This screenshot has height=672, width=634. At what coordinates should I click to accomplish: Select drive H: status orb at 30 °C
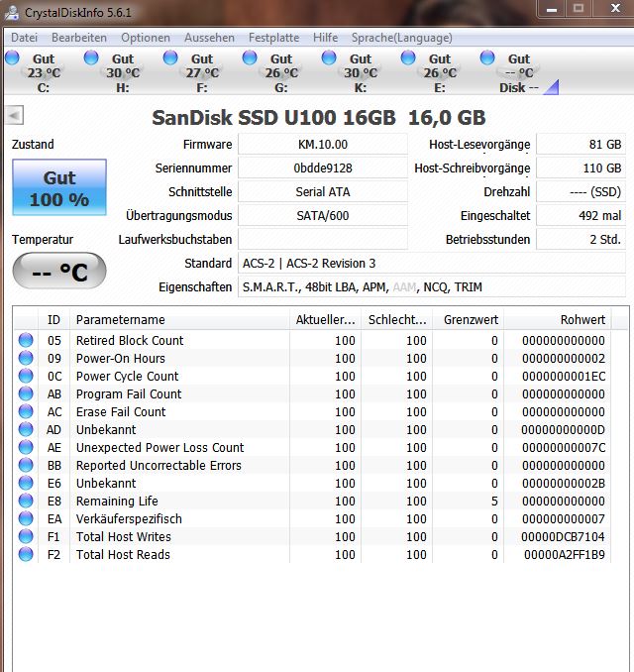click(x=91, y=57)
